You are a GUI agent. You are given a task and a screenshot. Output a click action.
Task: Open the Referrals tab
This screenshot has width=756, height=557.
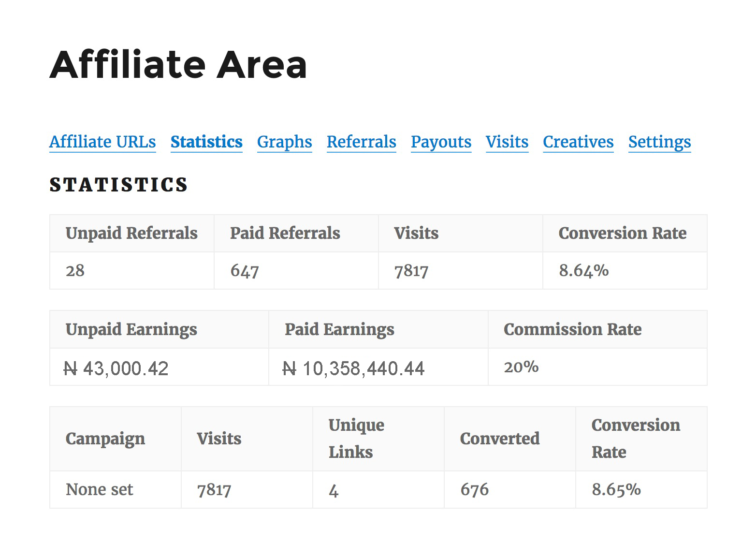(362, 142)
